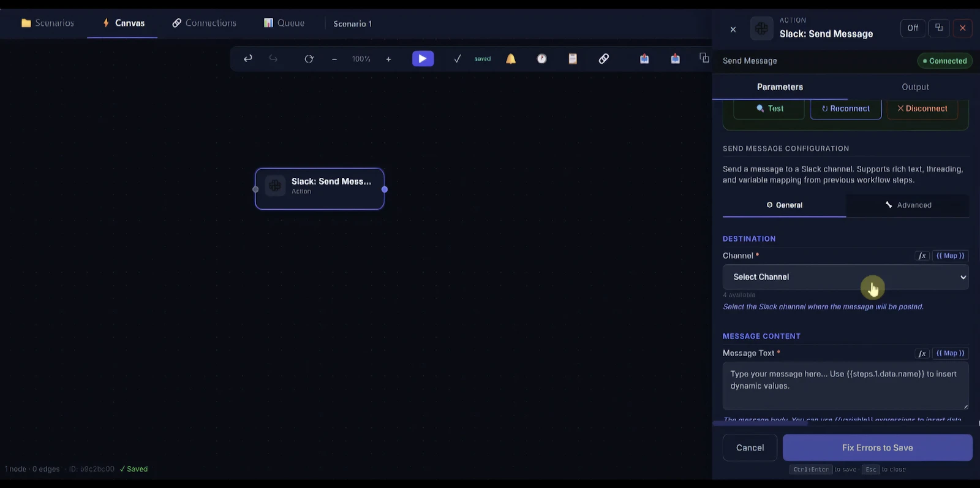This screenshot has height=488, width=980.
Task: Click the undo arrow in canvas toolbar
Action: (248, 59)
